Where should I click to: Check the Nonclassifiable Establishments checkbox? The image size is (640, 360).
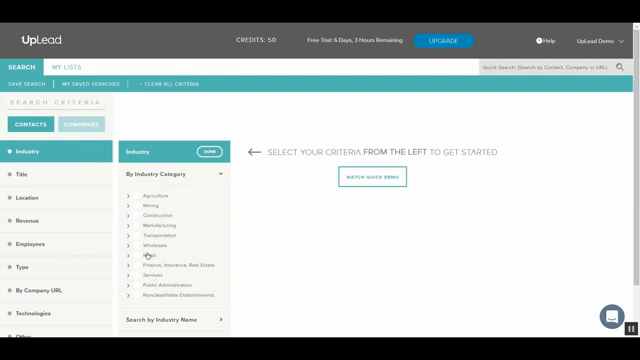tap(137, 295)
